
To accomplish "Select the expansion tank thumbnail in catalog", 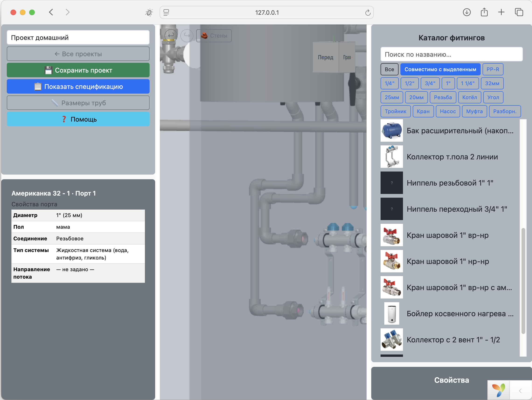I will [x=392, y=131].
